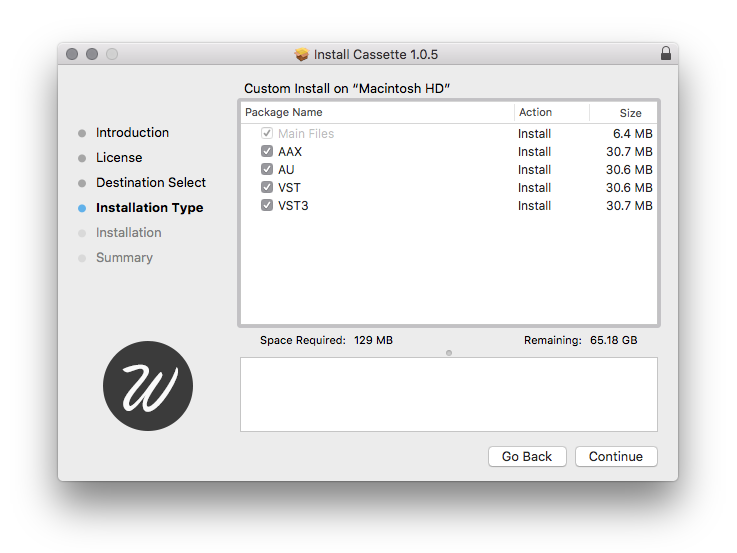This screenshot has width=737, height=553.
Task: Select the Installation Type step
Action: (x=149, y=208)
